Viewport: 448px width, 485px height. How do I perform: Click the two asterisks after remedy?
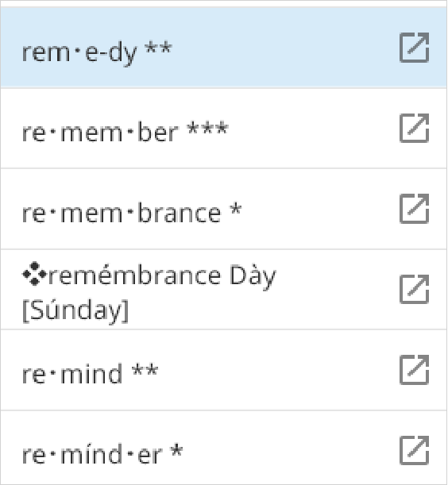pyautogui.click(x=158, y=48)
